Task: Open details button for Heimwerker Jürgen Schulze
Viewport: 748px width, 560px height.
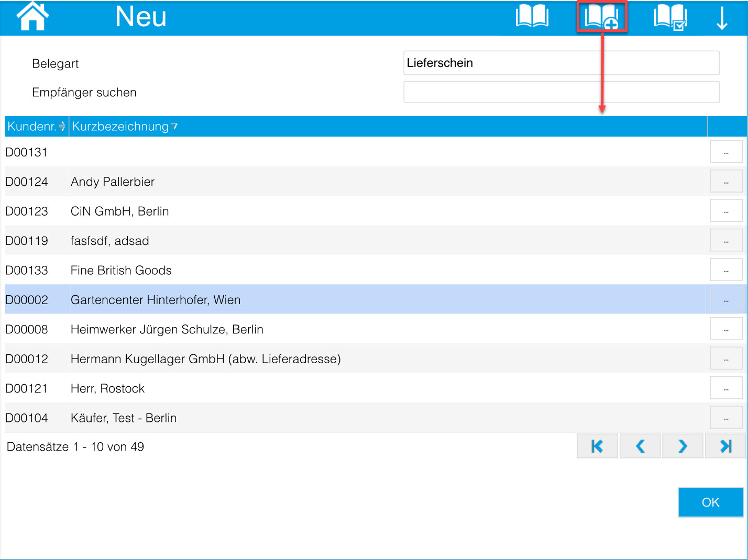Action: (x=726, y=329)
